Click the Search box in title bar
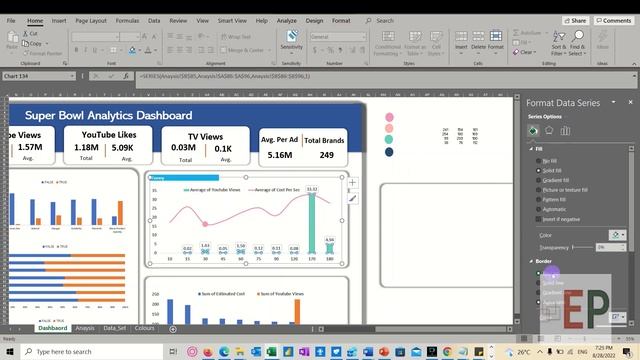 click(x=384, y=20)
